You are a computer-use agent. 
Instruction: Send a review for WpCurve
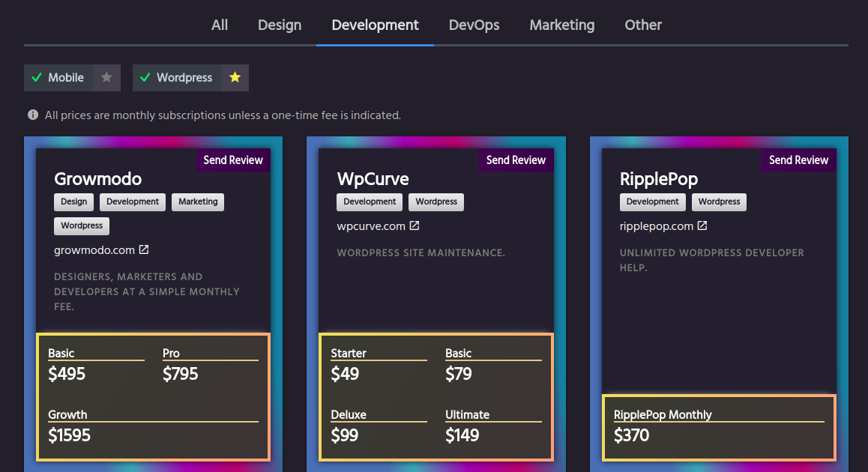click(516, 160)
